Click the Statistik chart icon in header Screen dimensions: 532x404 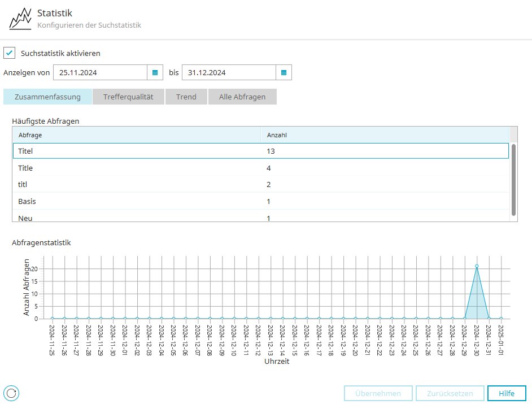tap(20, 19)
